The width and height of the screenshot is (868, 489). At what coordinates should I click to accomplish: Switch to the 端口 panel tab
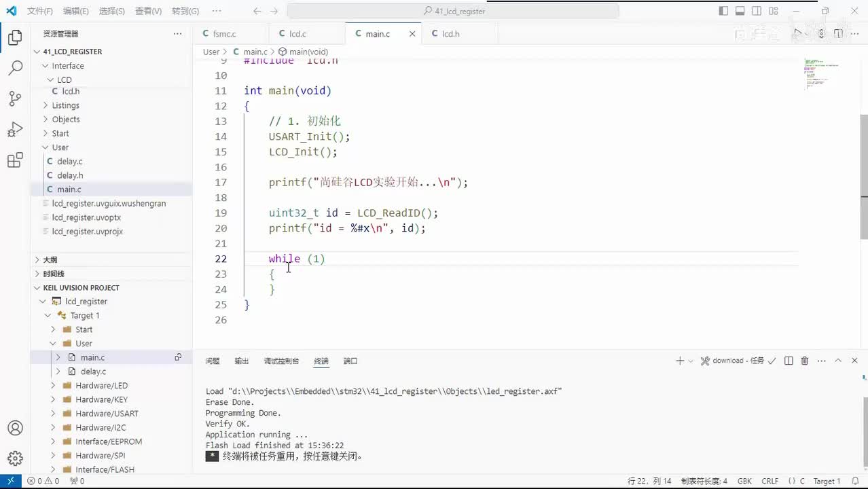(x=350, y=361)
